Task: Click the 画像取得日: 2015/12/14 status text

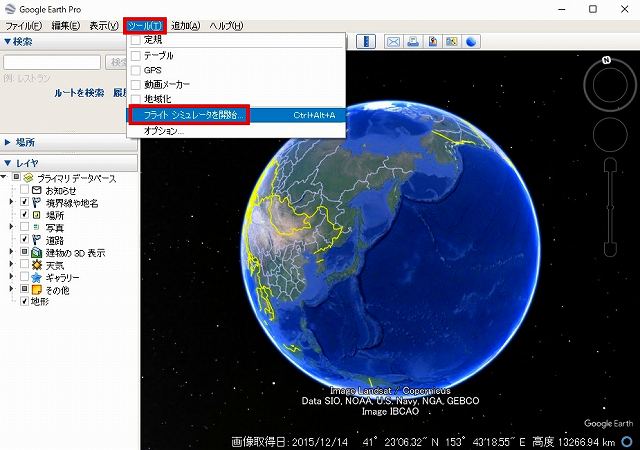Action: point(289,442)
